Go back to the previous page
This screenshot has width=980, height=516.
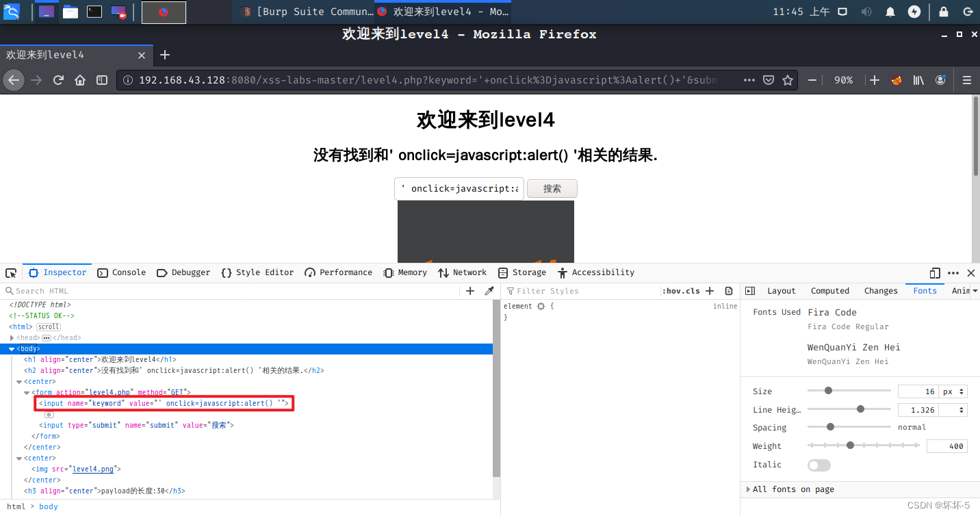pyautogui.click(x=14, y=80)
